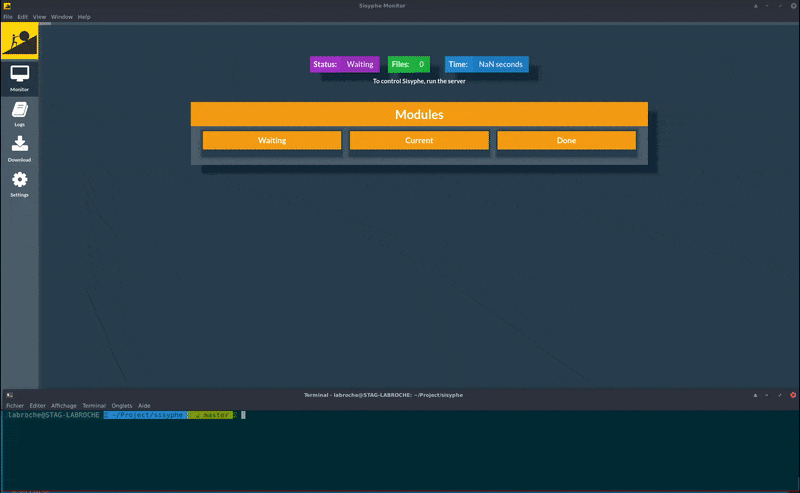Close the Terminal window
The image size is (800, 493).
(793, 395)
